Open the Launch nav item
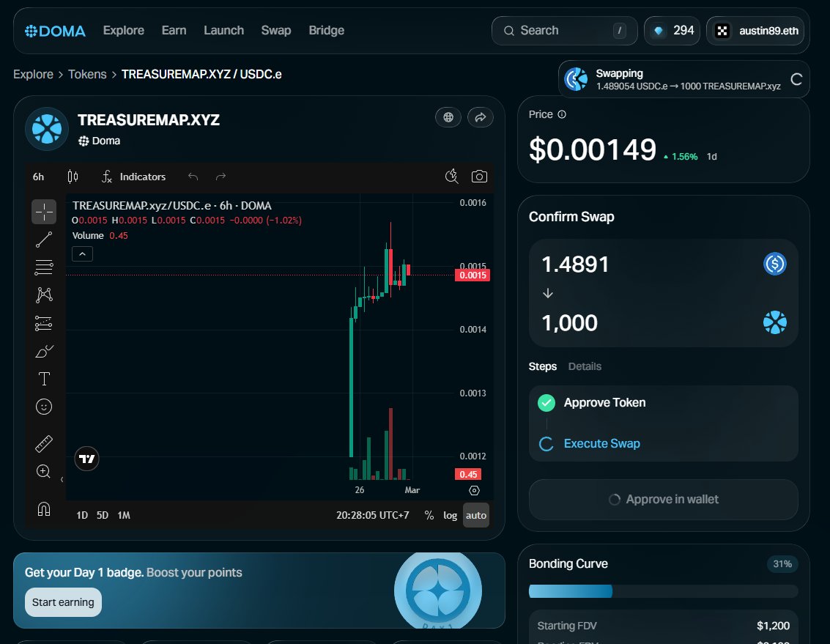Image resolution: width=830 pixels, height=644 pixels. coord(224,31)
